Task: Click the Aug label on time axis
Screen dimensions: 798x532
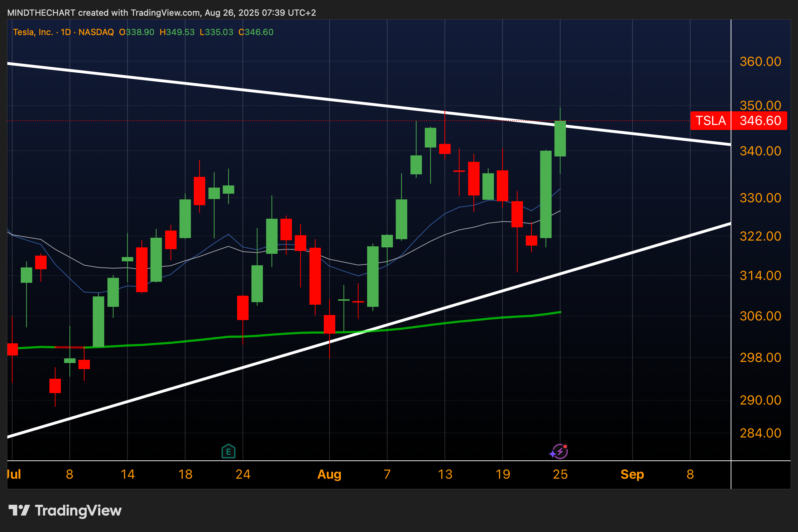Action: pyautogui.click(x=329, y=474)
